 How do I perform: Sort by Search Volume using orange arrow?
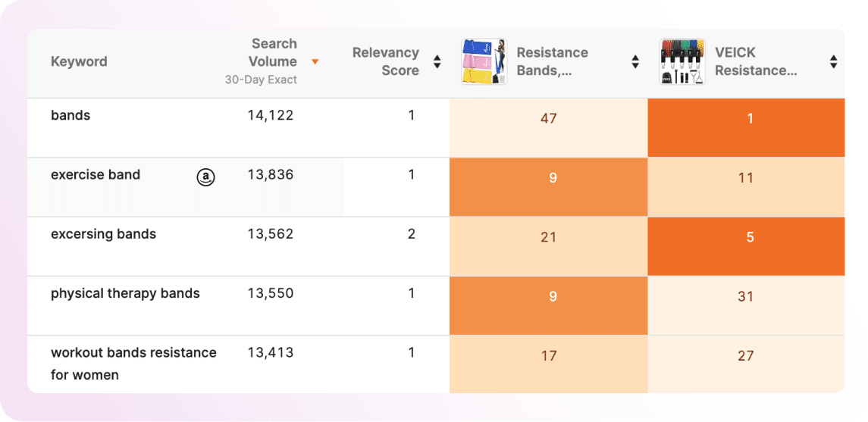(x=315, y=62)
